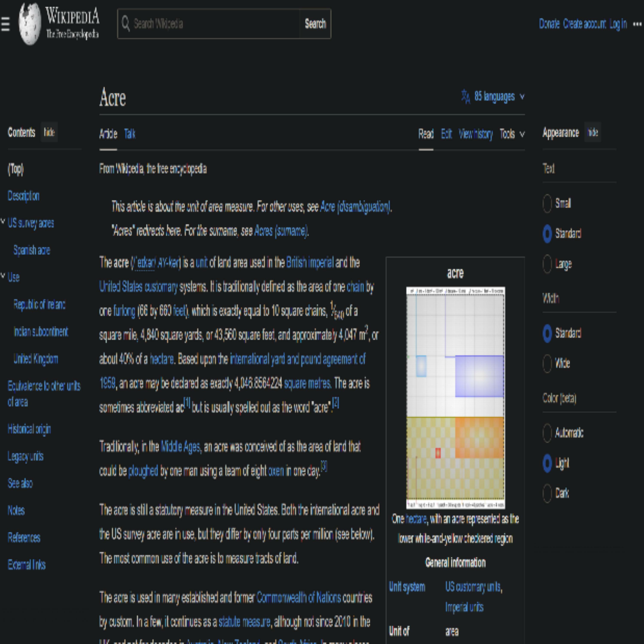Go to External links section

[x=26, y=565]
